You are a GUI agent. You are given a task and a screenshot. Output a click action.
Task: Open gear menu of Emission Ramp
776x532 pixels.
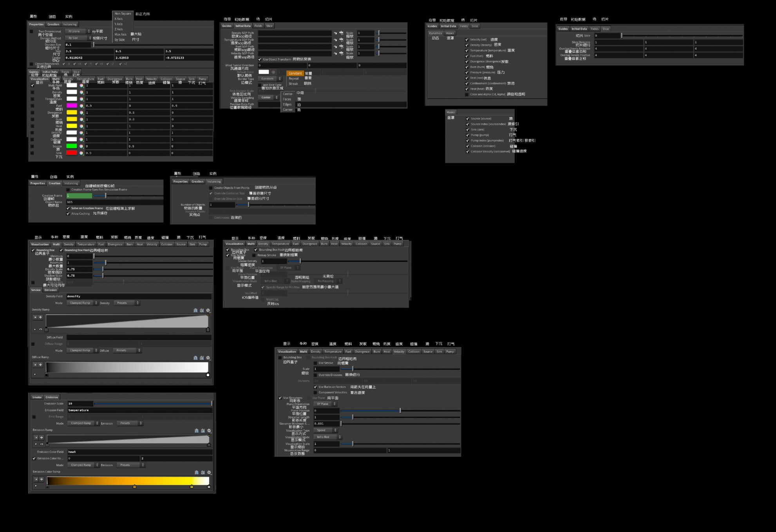[x=209, y=431]
